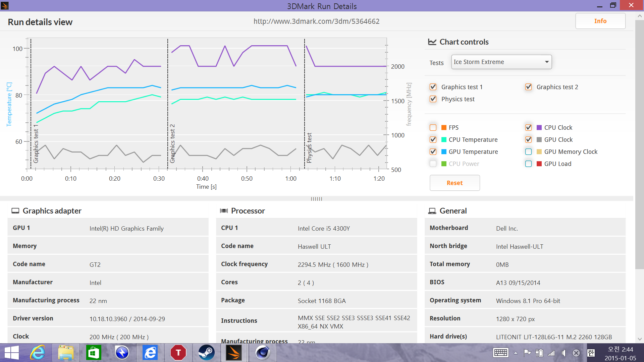The image size is (644, 362).
Task: Click the 3DMark logo in title bar
Action: pos(5,5)
